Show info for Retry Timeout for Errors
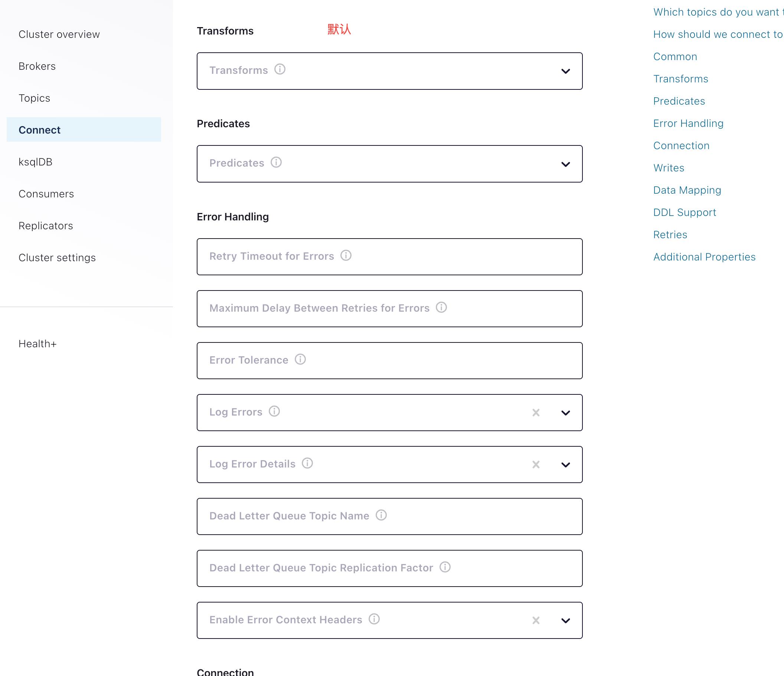The width and height of the screenshot is (784, 676). [x=346, y=255]
